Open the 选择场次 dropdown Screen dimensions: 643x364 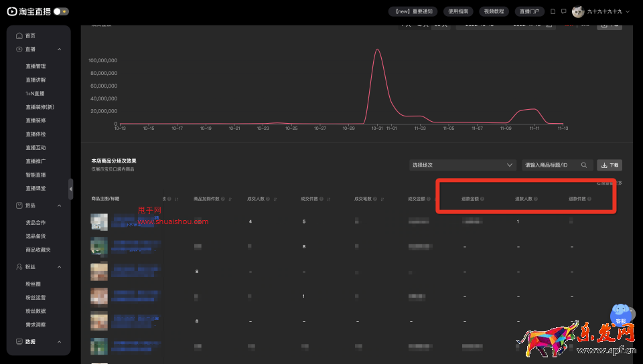pos(462,165)
